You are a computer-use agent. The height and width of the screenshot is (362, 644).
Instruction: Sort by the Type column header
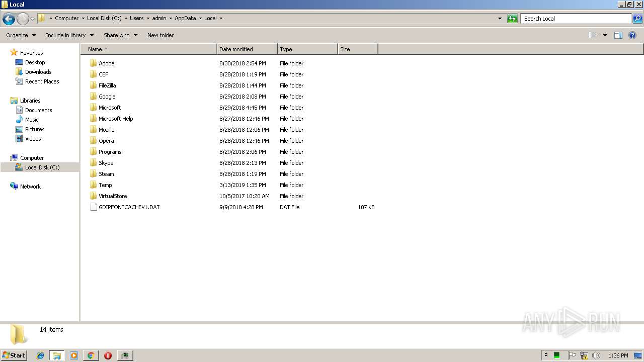(307, 49)
